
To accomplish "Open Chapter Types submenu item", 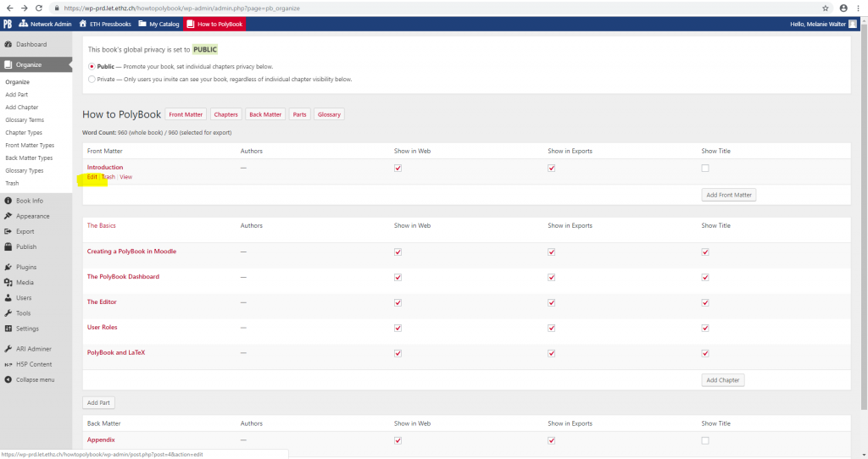I will (x=23, y=133).
